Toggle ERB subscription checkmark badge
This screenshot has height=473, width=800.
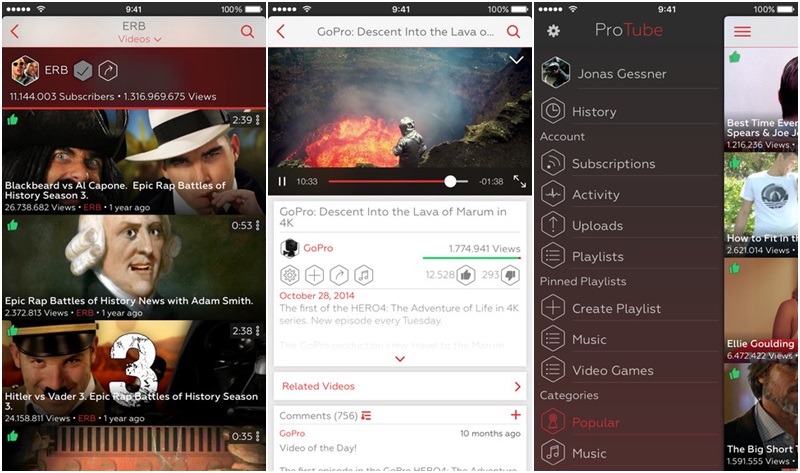83,71
